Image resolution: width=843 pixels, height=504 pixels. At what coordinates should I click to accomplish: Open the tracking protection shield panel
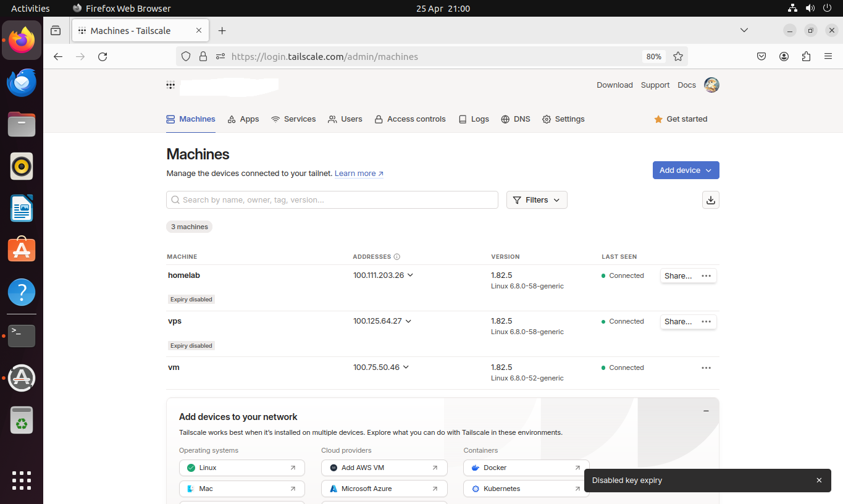tap(186, 56)
